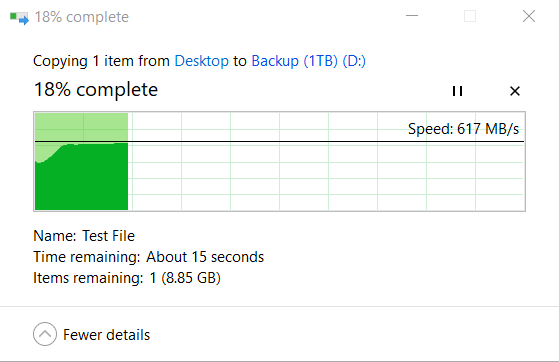The width and height of the screenshot is (559, 362).
Task: Click the '18% complete' heading text
Action: tap(96, 90)
